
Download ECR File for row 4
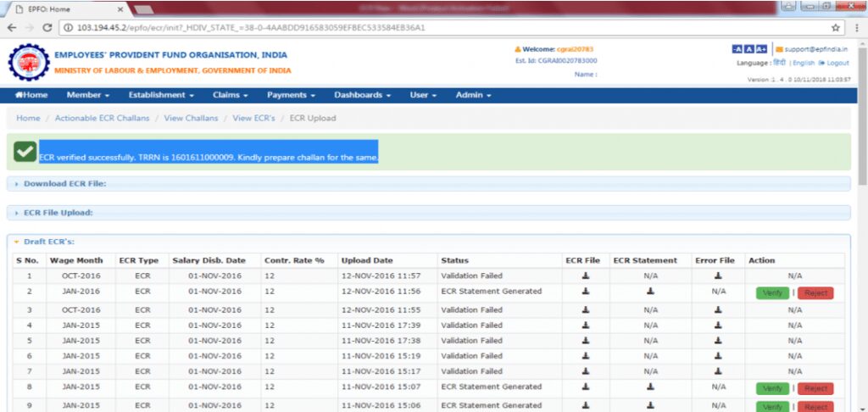coord(585,326)
